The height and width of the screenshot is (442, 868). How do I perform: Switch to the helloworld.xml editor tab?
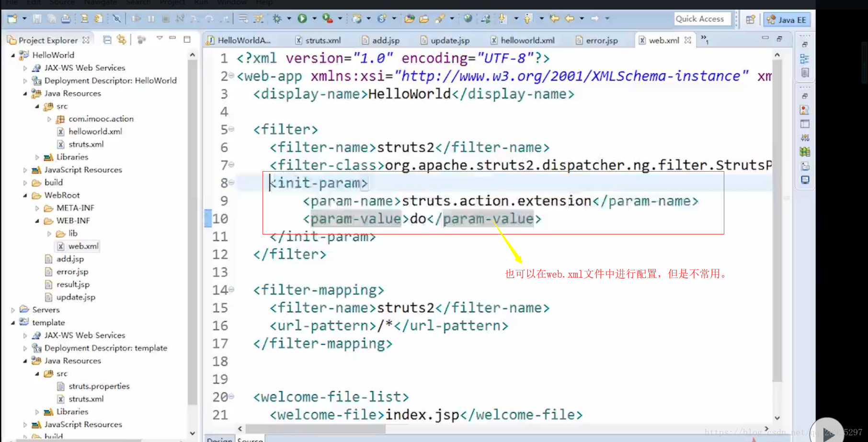coord(523,40)
